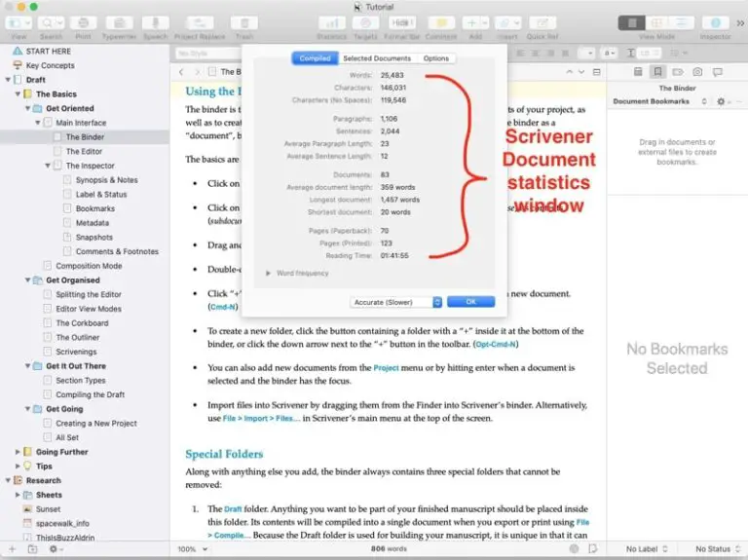748x560 pixels.
Task: Select corkboard view mode in View Mode control
Action: pos(656,23)
